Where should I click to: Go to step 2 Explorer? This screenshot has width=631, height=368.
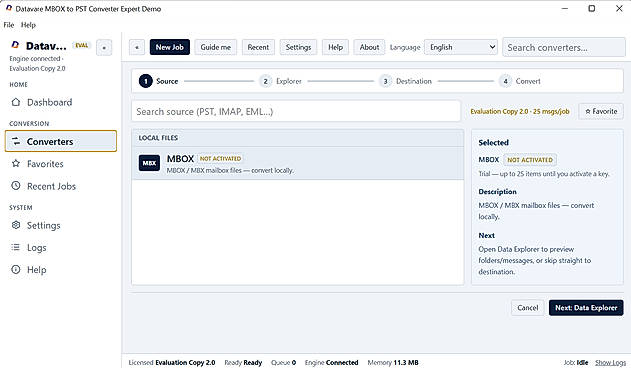pos(281,81)
